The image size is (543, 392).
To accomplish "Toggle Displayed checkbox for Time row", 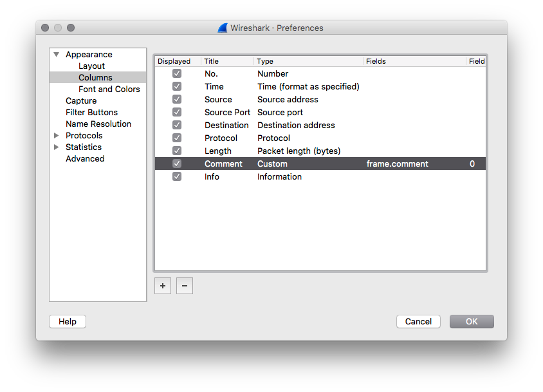I will coord(177,86).
